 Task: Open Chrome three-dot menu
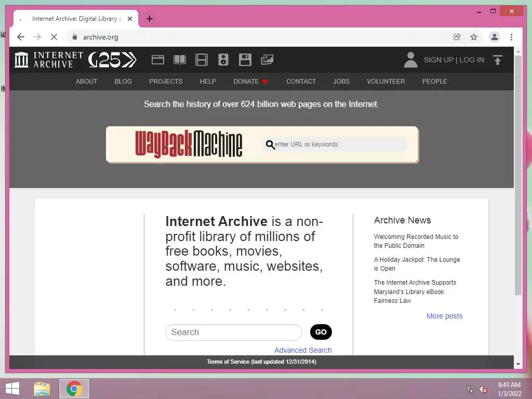511,37
